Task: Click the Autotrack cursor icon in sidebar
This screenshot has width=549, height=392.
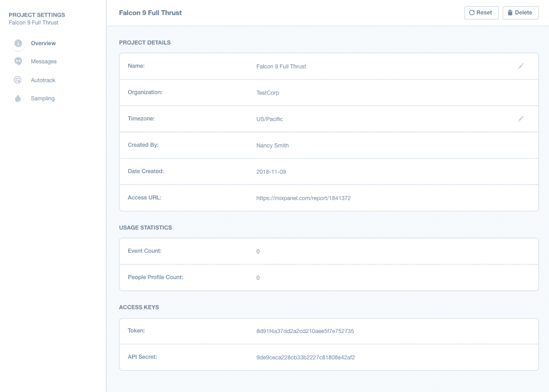Action: pyautogui.click(x=18, y=80)
